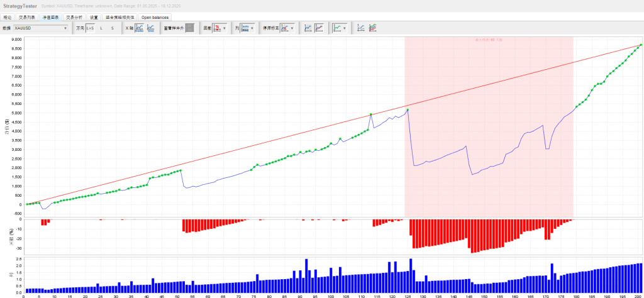The image size is (644, 298).
Task: Select short-only S direction
Action: point(113,28)
